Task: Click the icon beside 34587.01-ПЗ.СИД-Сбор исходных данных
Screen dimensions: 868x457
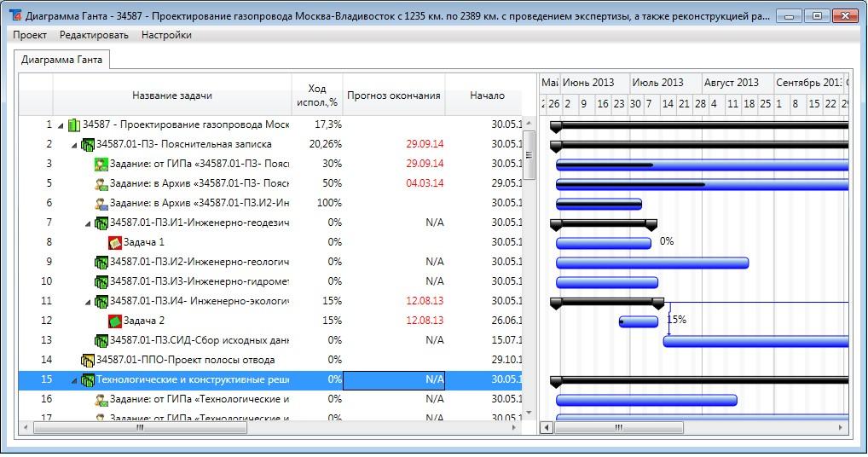Action: (x=101, y=341)
